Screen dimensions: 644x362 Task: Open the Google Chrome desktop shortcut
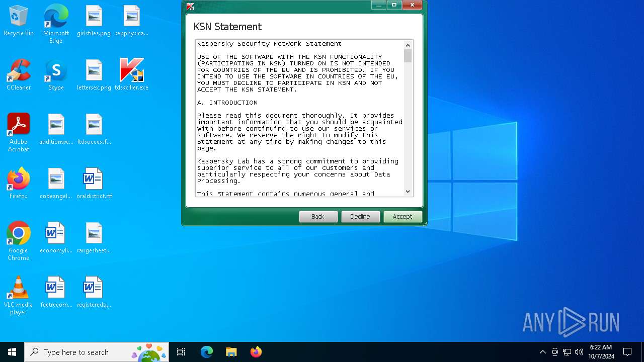point(19,241)
